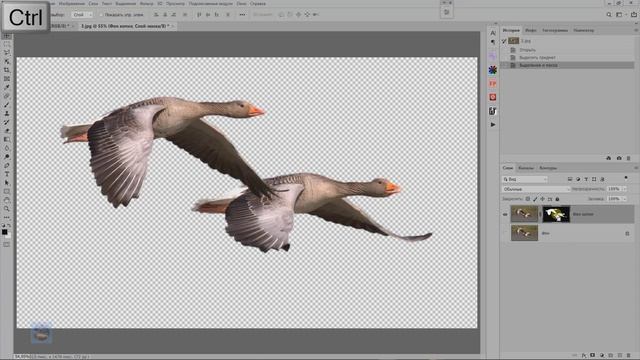
Task: Select the Type tool
Action: point(7,174)
